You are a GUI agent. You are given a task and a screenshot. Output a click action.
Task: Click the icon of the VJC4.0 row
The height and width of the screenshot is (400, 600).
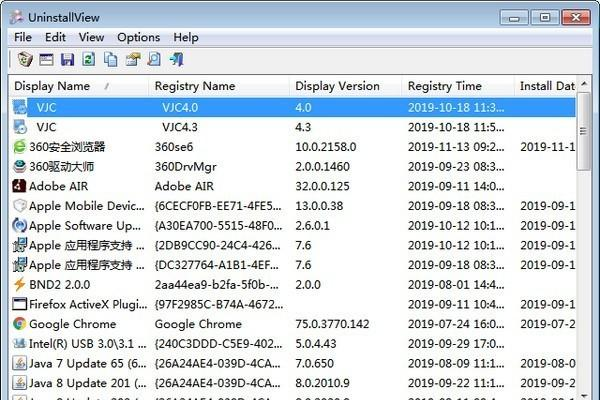coord(20,107)
